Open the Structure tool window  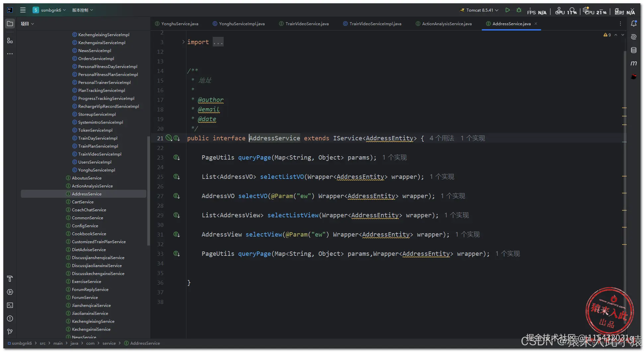(10, 40)
